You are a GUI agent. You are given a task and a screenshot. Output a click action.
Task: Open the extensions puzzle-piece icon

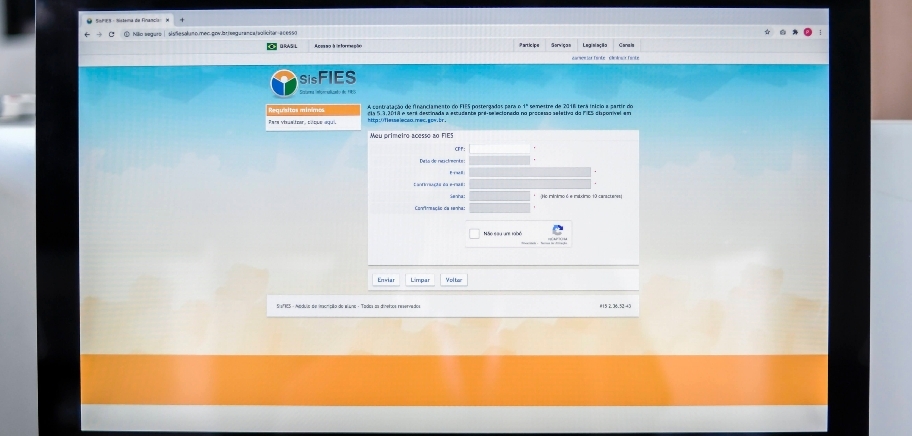click(x=795, y=33)
